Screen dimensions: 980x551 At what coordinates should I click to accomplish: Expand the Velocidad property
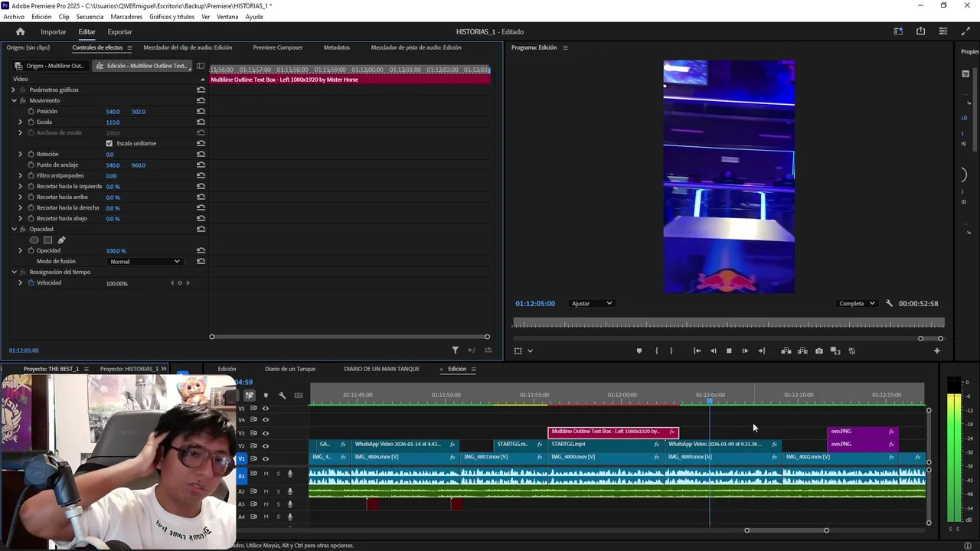click(21, 282)
